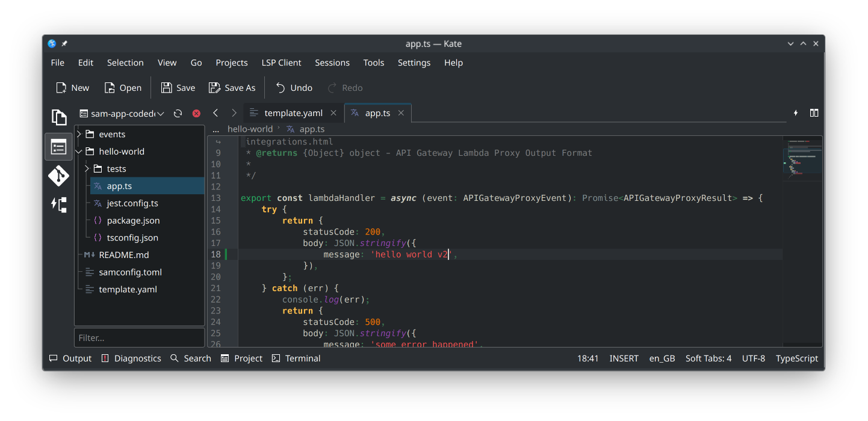Click the New document toolbar button
The height and width of the screenshot is (421, 868).
(x=72, y=88)
